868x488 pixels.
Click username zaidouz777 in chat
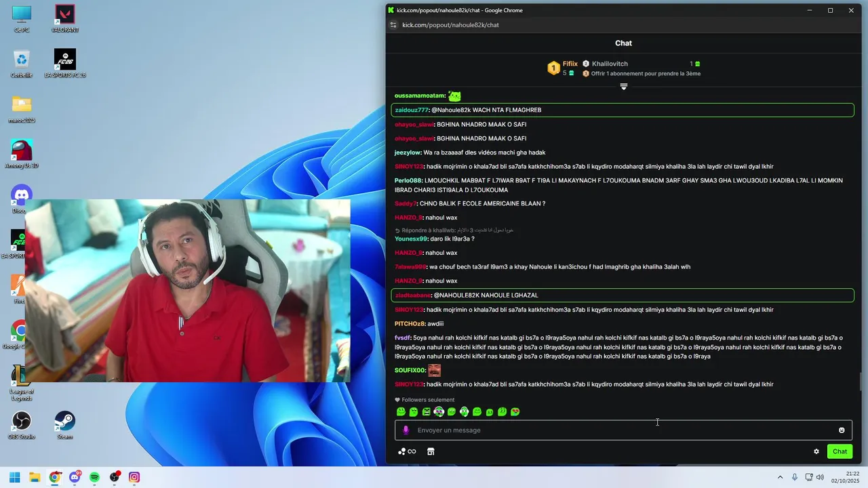412,110
